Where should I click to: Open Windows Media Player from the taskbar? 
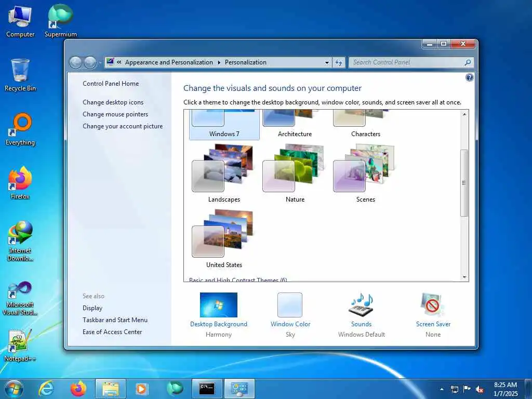[x=141, y=389]
